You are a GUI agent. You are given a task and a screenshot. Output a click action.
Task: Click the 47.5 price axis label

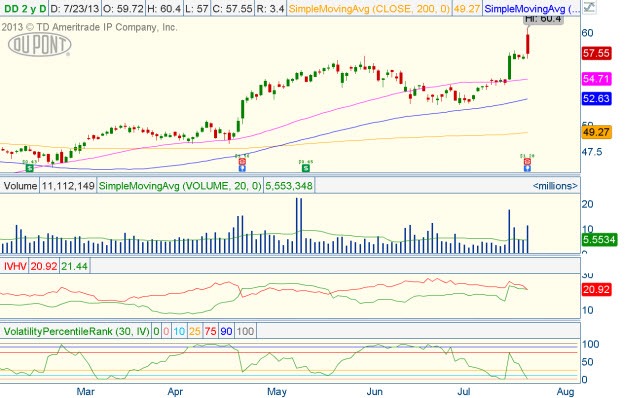[592, 152]
